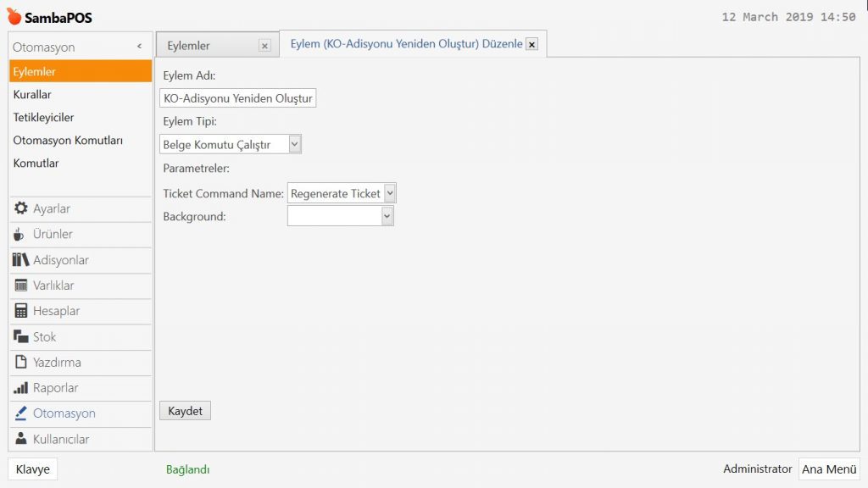Image resolution: width=868 pixels, height=488 pixels.
Task: Open Adisyonlar via its books icon
Action: tap(21, 260)
